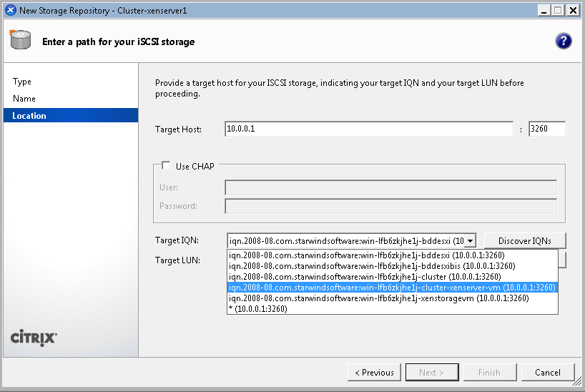Select the xenstoragevm IQN option
The height and width of the screenshot is (392, 585).
pyautogui.click(x=378, y=298)
